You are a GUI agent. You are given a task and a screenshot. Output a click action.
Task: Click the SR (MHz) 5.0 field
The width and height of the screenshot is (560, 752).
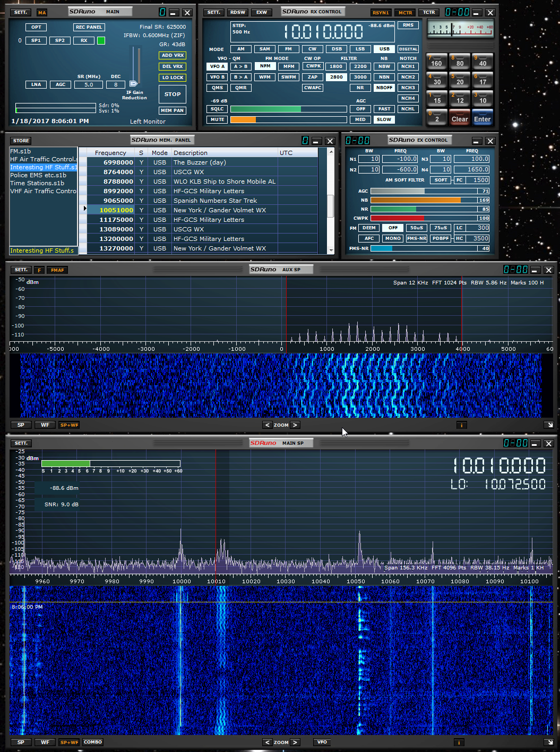tap(89, 84)
